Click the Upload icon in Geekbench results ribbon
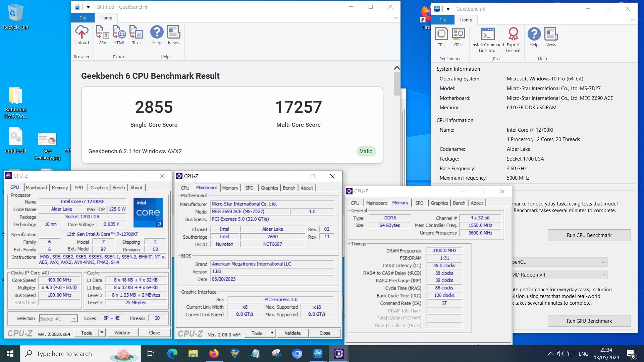The height and width of the screenshot is (362, 644). (82, 35)
